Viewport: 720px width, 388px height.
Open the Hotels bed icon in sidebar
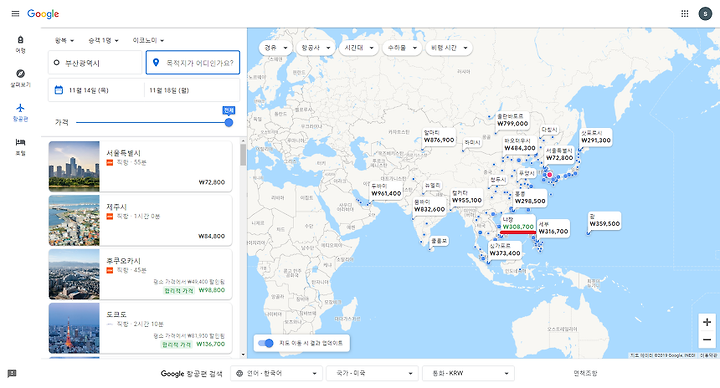point(20,142)
